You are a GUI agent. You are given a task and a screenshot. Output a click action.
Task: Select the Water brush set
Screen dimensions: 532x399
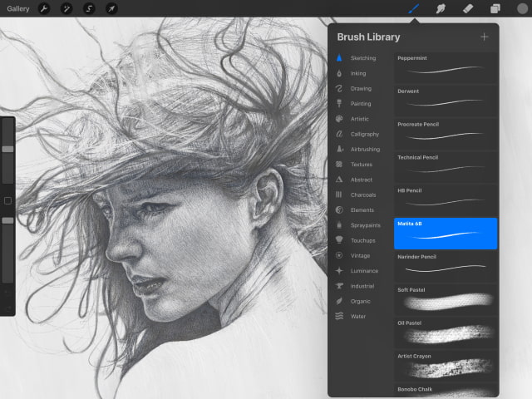[x=357, y=316]
